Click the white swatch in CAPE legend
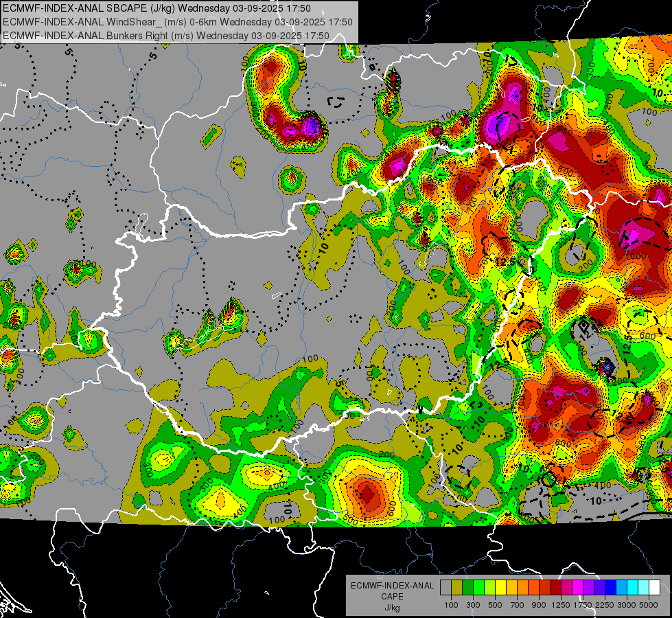 click(x=654, y=588)
